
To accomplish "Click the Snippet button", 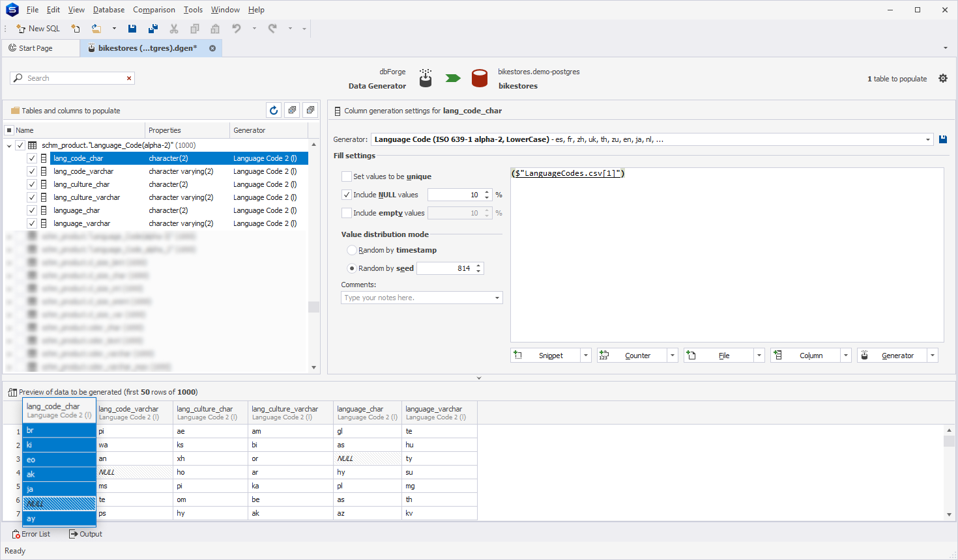I will 545,356.
